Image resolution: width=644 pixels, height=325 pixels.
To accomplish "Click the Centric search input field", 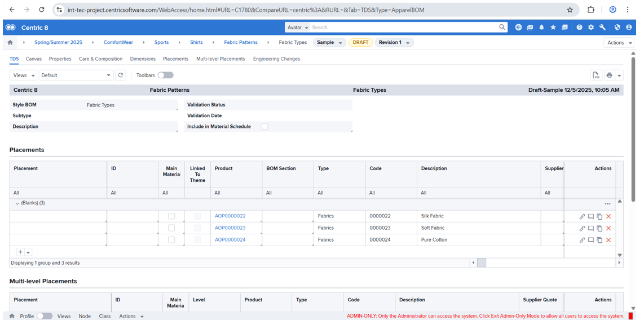I will pos(404,28).
